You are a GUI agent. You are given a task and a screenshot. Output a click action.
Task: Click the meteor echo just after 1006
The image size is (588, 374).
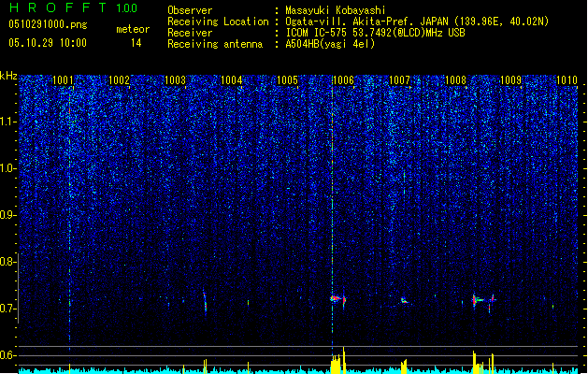pos(337,299)
